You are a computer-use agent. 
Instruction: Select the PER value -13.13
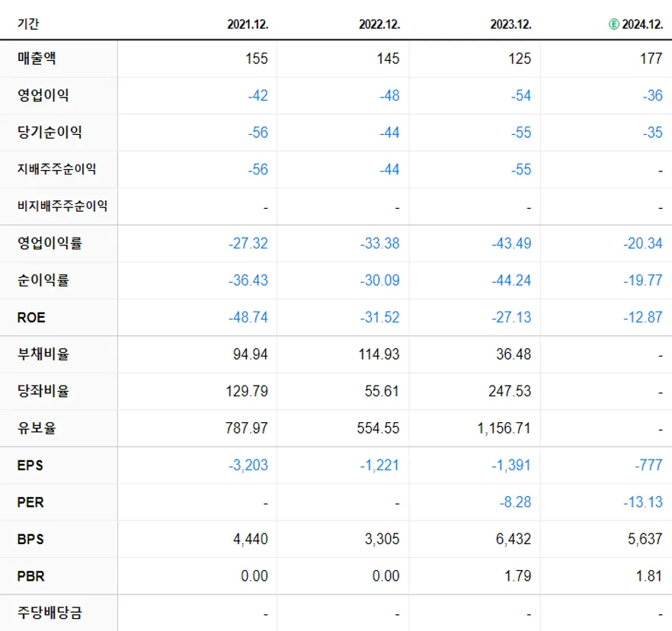pos(643,502)
